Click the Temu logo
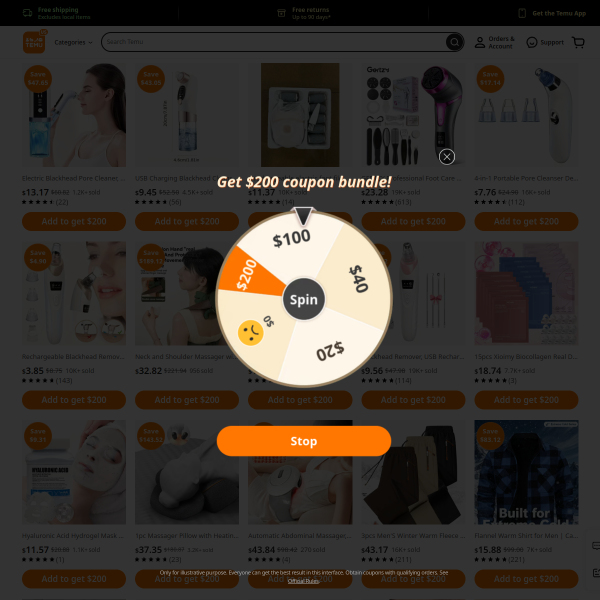Image resolution: width=600 pixels, height=600 pixels. 34,42
